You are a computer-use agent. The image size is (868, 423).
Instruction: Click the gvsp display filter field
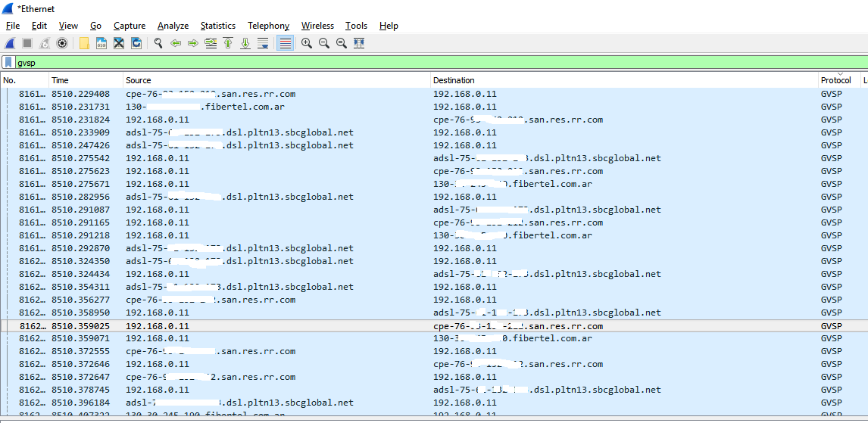[x=440, y=63]
